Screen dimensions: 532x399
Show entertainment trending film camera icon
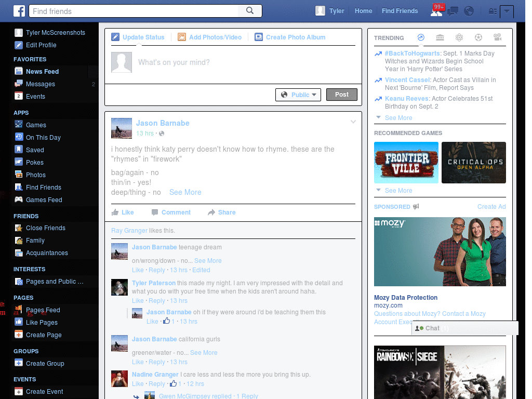pyautogui.click(x=498, y=37)
